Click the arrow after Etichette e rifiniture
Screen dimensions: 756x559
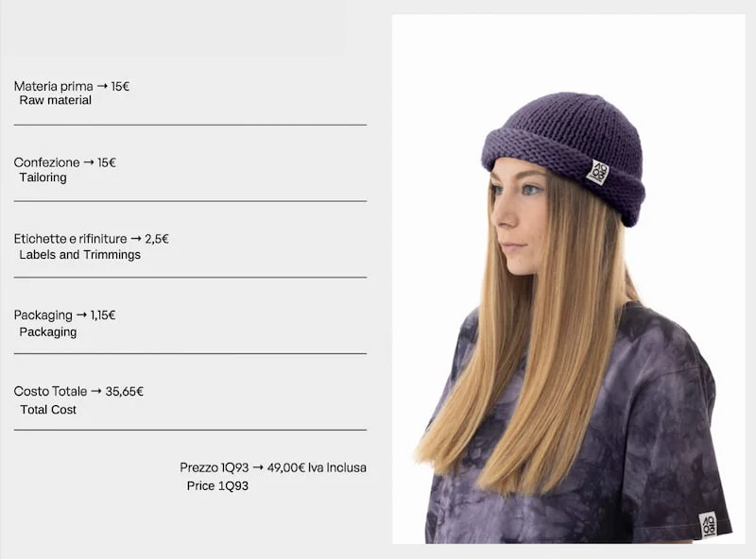136,239
